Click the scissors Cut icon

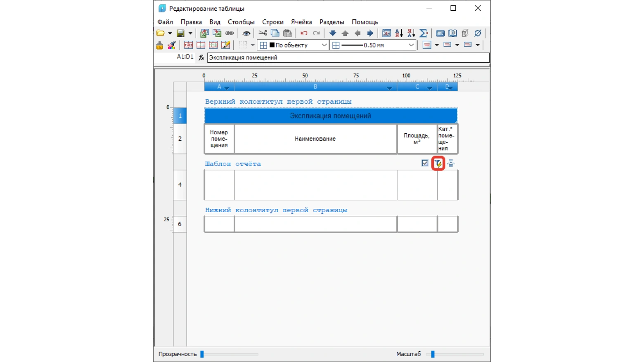tap(263, 33)
